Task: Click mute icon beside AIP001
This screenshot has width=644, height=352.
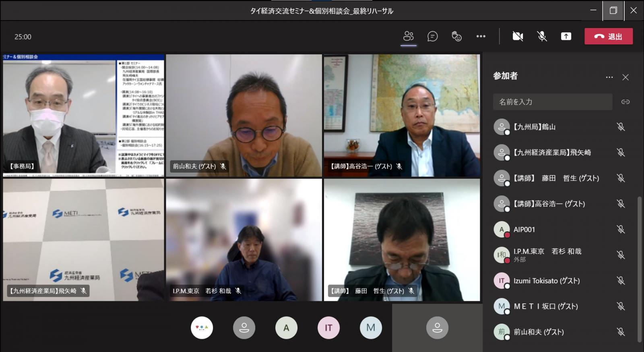Action: [x=621, y=229]
